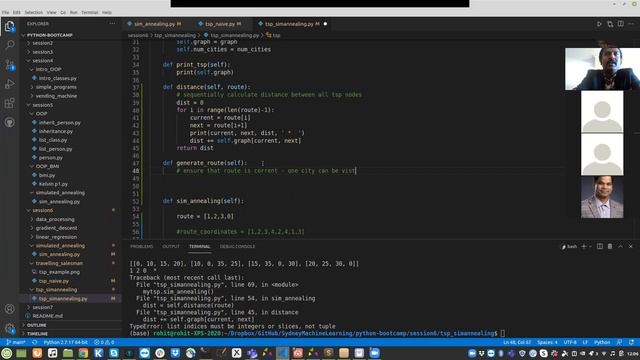The height and width of the screenshot is (360, 640).
Task: Expand the OUTLINE section
Action: (36, 325)
